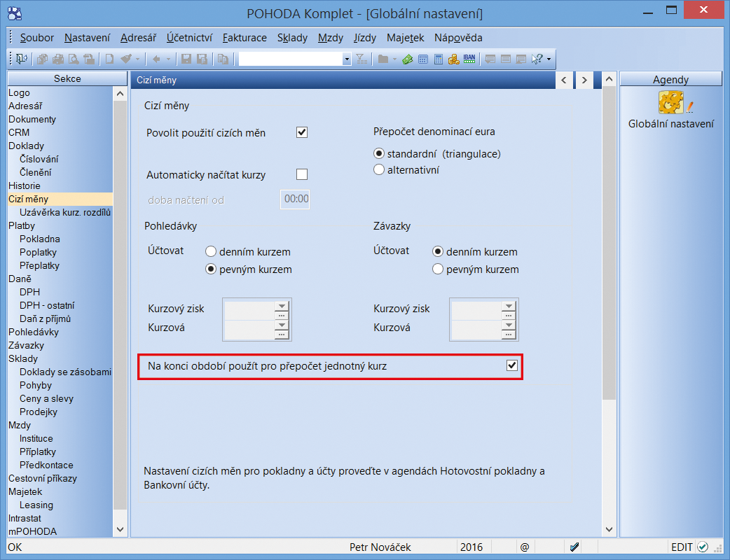This screenshot has height=560, width=730.
Task: Click the back arrow toolbar icon
Action: coord(156,59)
